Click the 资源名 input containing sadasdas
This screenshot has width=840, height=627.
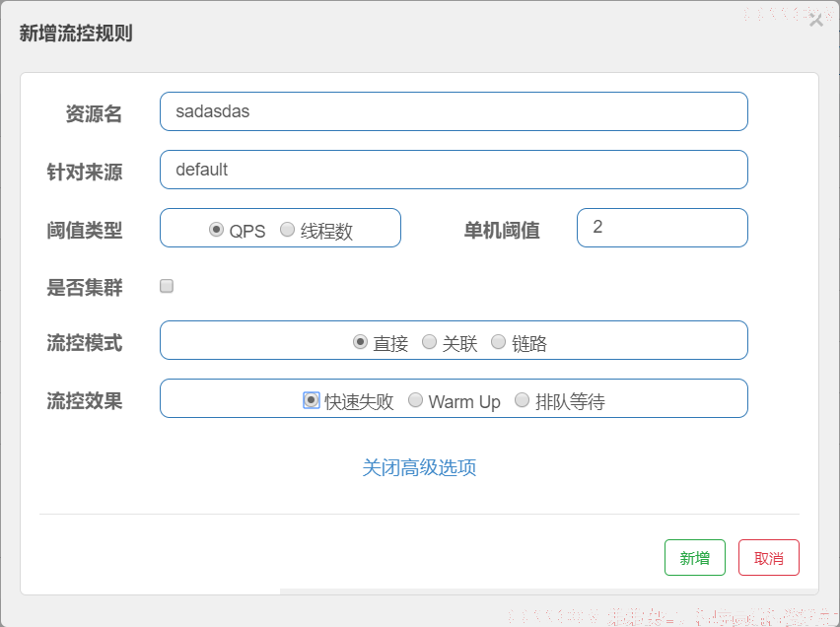(x=454, y=111)
